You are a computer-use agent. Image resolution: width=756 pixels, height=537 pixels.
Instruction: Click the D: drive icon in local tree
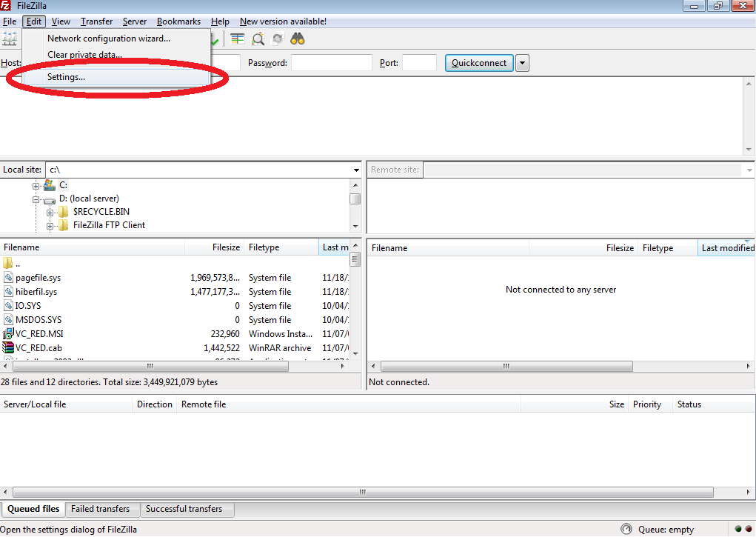pos(49,199)
